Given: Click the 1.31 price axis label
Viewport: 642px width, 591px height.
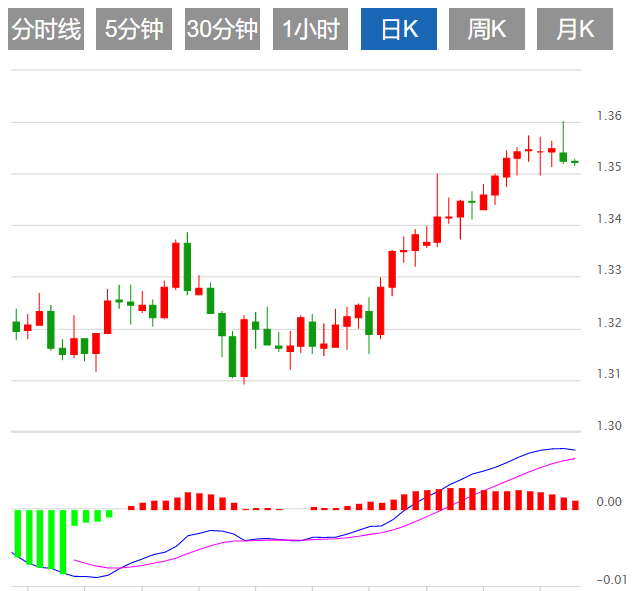Looking at the screenshot, I should click(609, 374).
